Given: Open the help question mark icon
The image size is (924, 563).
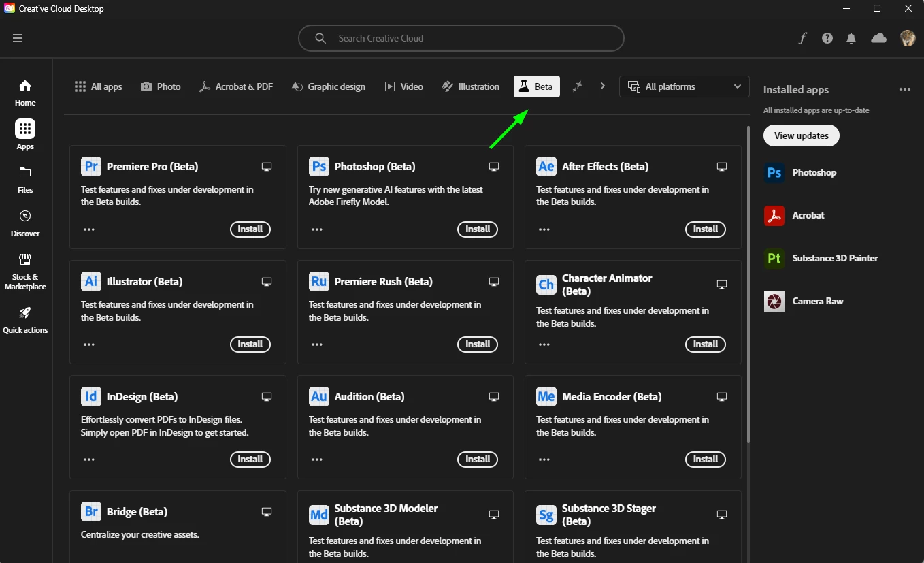Looking at the screenshot, I should pyautogui.click(x=827, y=38).
